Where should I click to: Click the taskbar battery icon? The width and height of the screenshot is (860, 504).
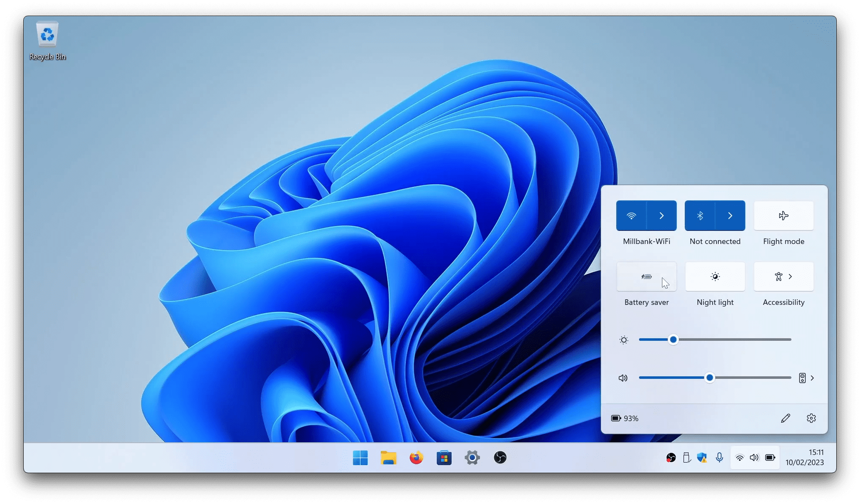(x=770, y=457)
